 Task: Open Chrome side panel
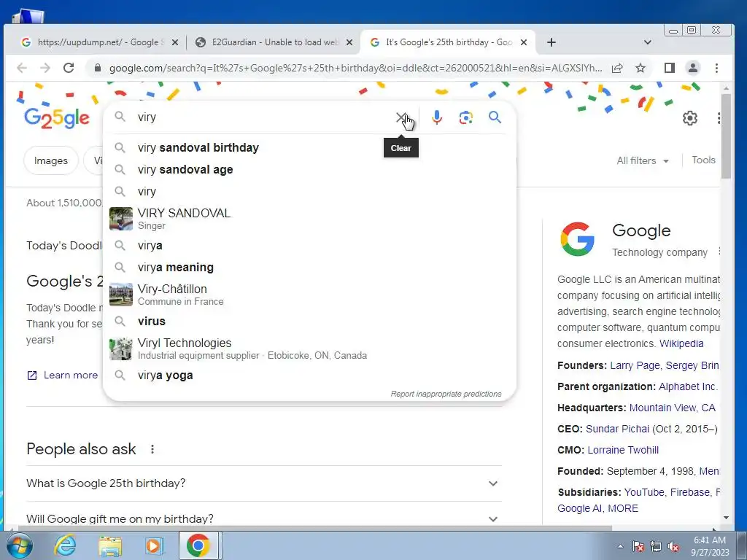670,68
